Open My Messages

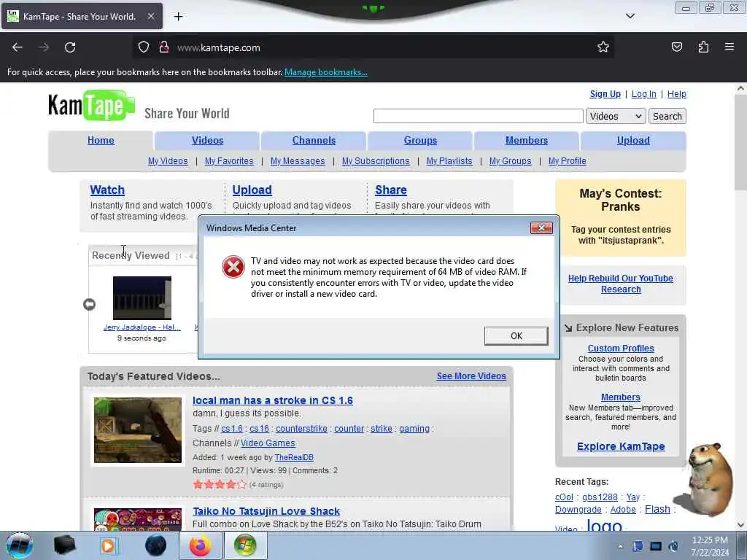pos(298,161)
